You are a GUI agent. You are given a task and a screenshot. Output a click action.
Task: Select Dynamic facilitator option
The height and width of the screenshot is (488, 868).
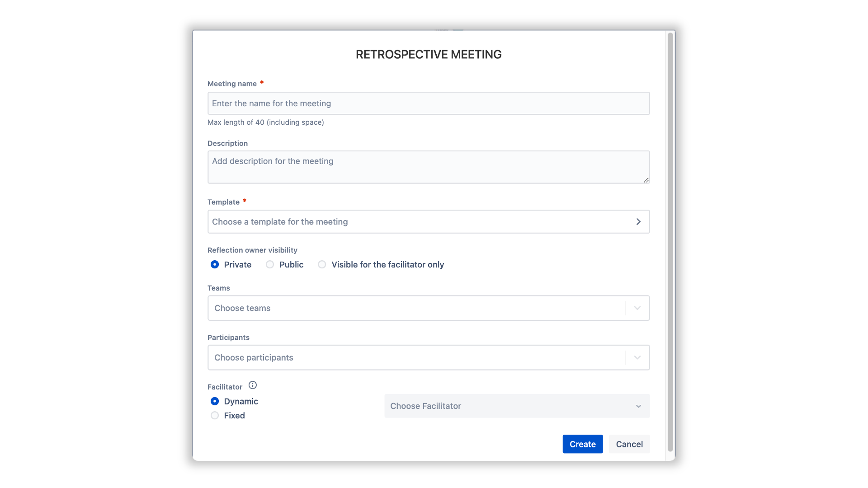(215, 401)
